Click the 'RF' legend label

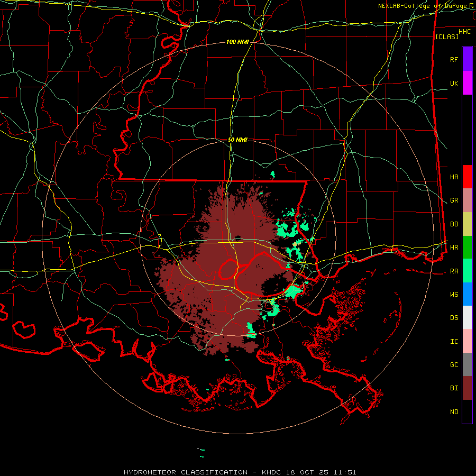[x=454, y=59]
